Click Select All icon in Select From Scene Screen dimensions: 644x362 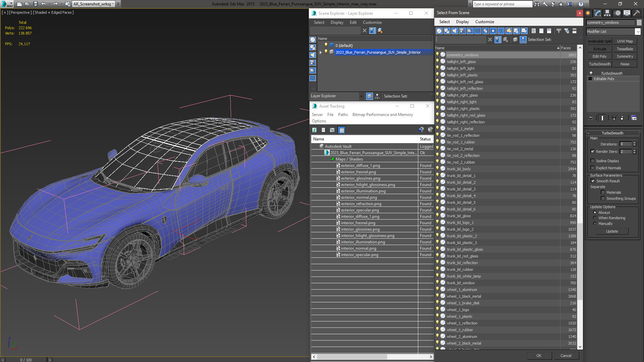point(534,31)
